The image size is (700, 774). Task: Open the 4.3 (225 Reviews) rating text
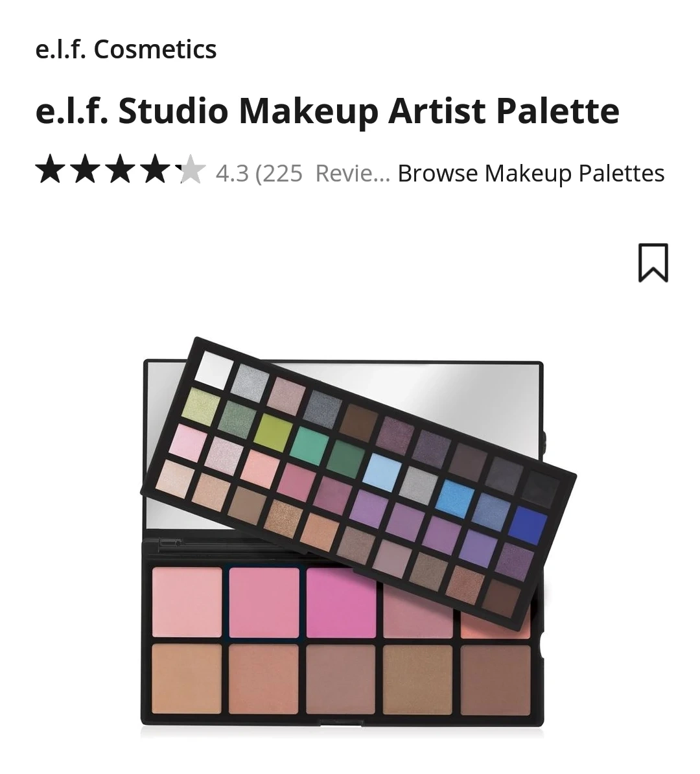coord(303,173)
